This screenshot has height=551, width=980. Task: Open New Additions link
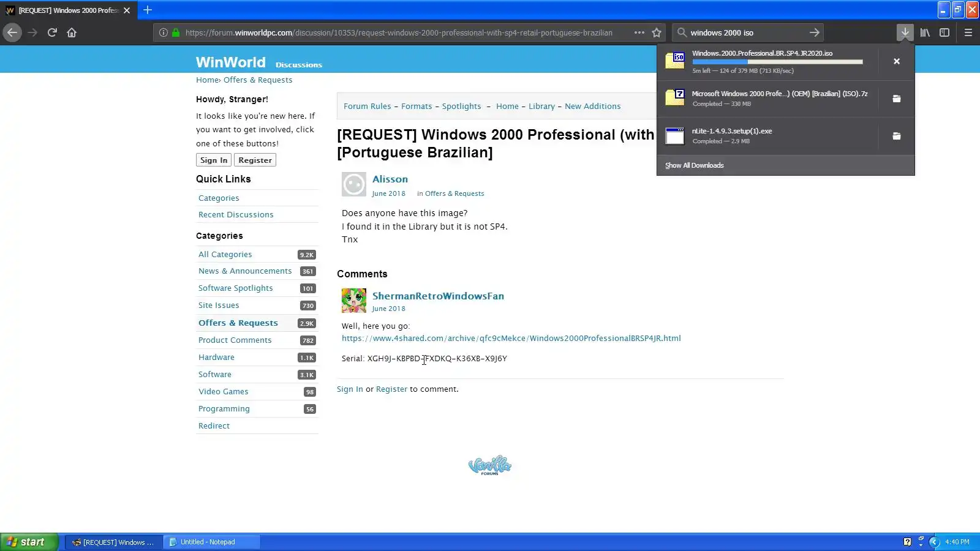592,106
